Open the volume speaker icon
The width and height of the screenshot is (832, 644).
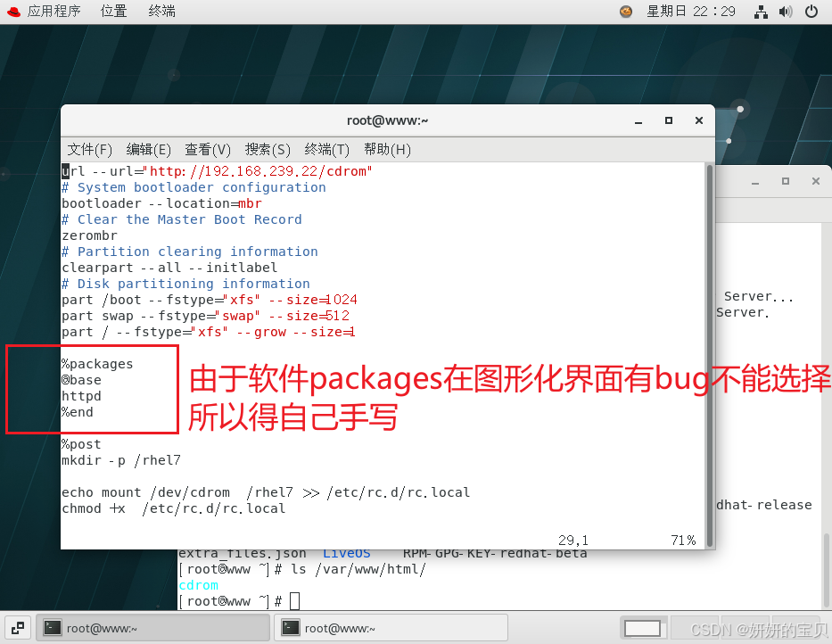click(x=786, y=12)
